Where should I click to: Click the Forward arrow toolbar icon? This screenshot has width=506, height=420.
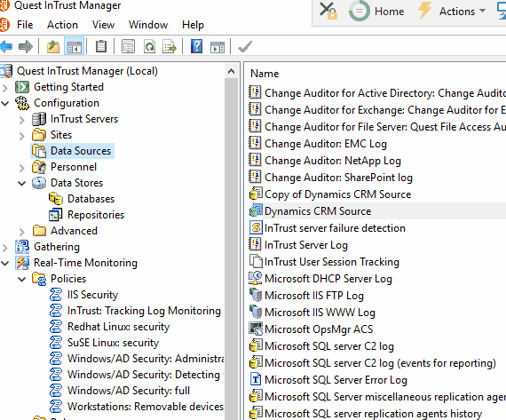26,47
